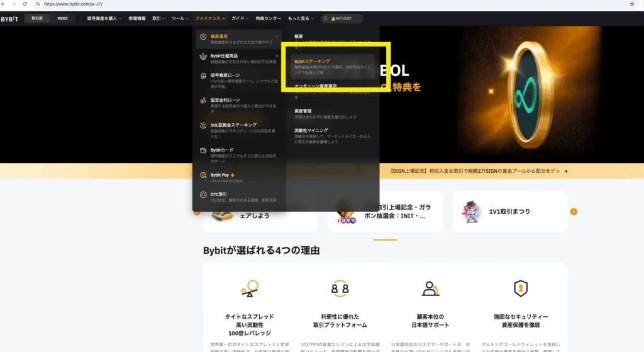Select Bybitステーキング menu entry
Viewport: 644px width, 352px height.
pos(333,67)
